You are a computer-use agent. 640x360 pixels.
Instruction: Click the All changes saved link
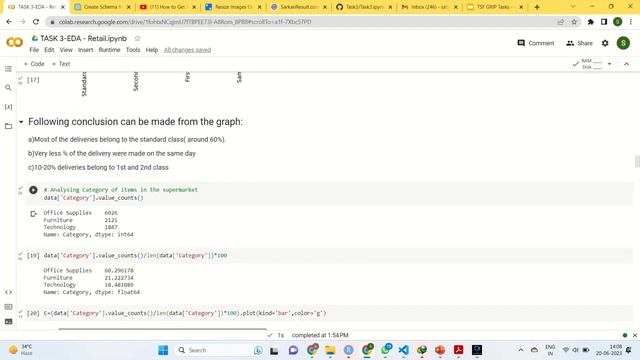coord(187,50)
